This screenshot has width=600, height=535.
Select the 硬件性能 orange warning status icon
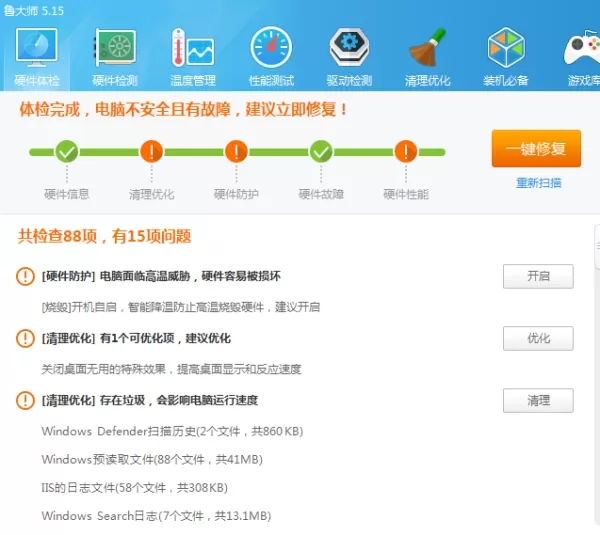(x=406, y=152)
